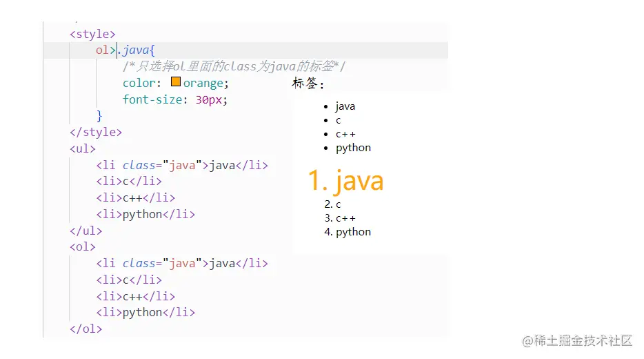Click the numbered '4. python' item
This screenshot has width=644, height=359.
348,232
